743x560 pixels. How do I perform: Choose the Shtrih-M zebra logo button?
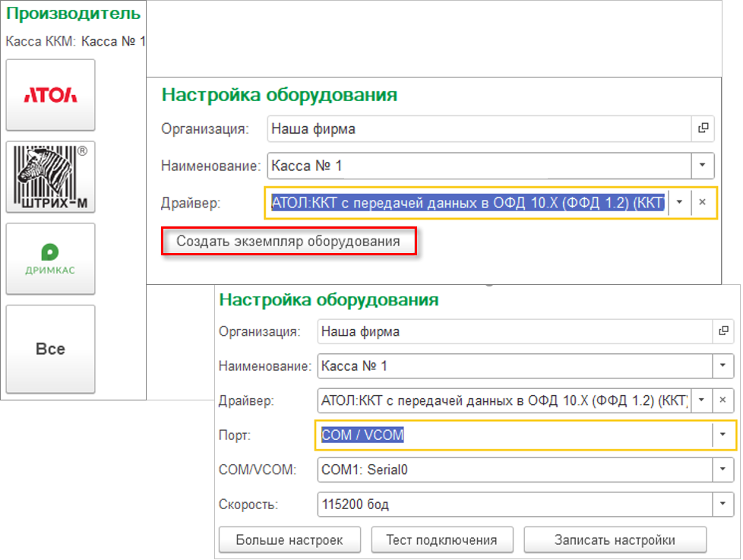point(50,176)
